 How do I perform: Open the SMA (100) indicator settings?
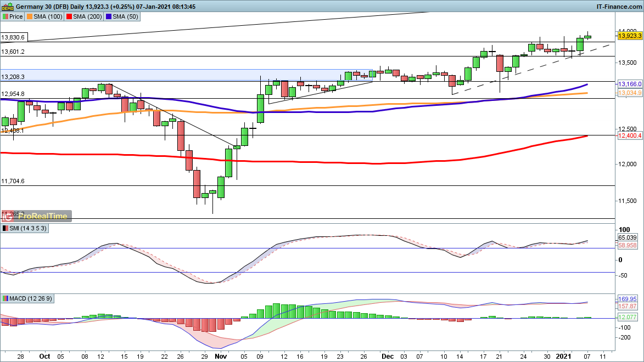(x=48, y=16)
